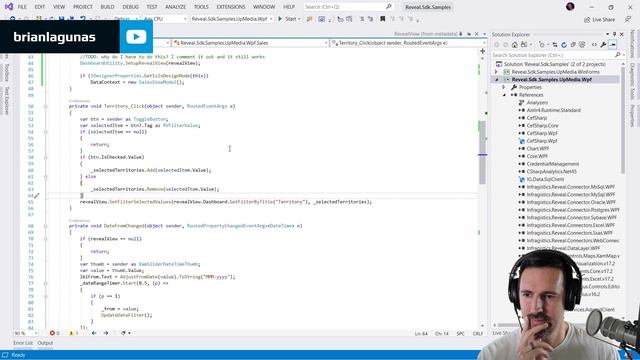Open the TOOLS menu
640x360 pixels.
point(201,7)
